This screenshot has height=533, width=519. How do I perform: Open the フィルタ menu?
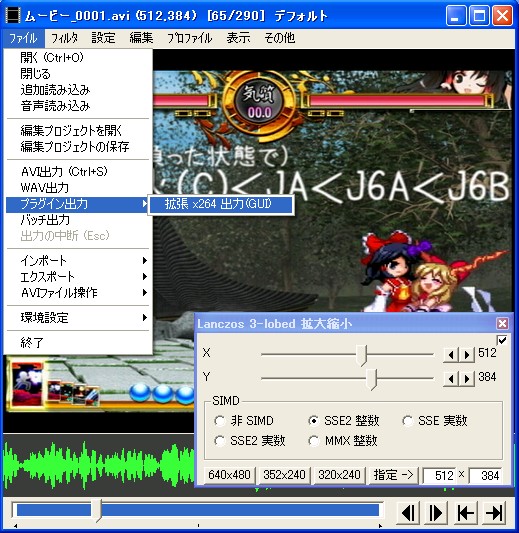64,38
